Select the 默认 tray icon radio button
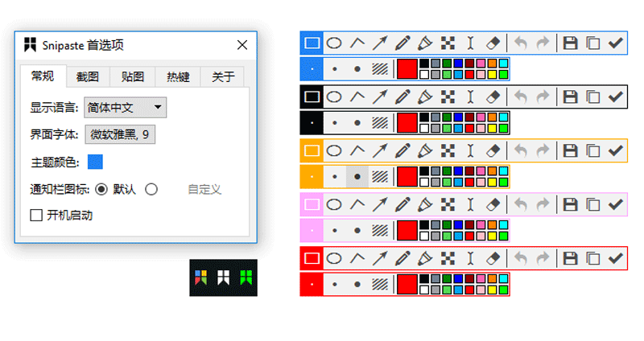This screenshot has height=341, width=644. [101, 189]
